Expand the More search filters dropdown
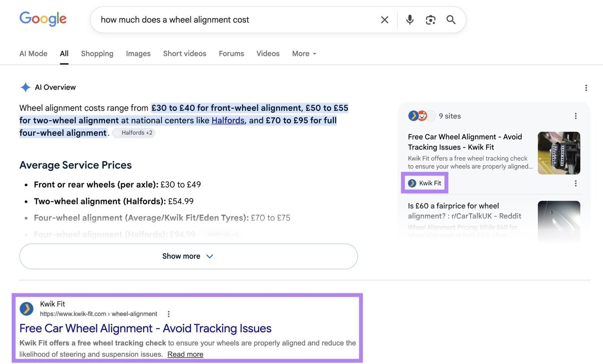The height and width of the screenshot is (364, 603). [304, 53]
